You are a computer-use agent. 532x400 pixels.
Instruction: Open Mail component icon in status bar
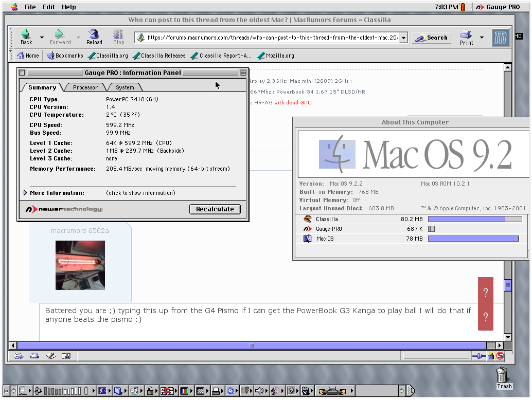(x=34, y=356)
